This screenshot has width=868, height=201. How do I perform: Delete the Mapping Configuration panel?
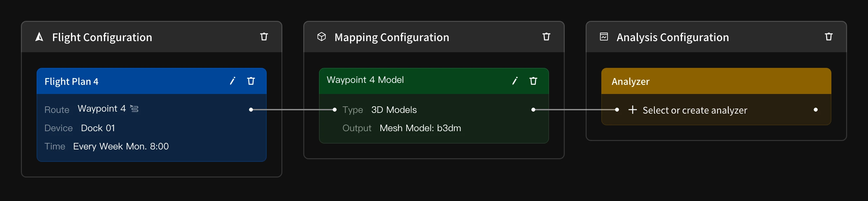tap(546, 36)
